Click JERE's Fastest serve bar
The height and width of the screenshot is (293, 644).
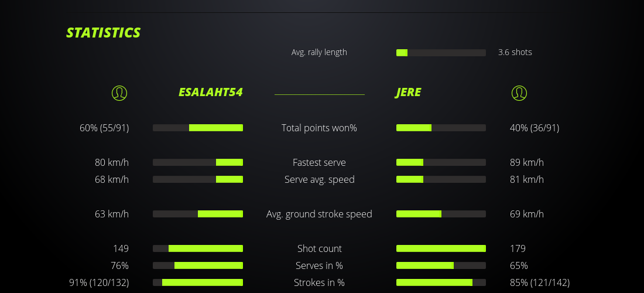(441, 162)
